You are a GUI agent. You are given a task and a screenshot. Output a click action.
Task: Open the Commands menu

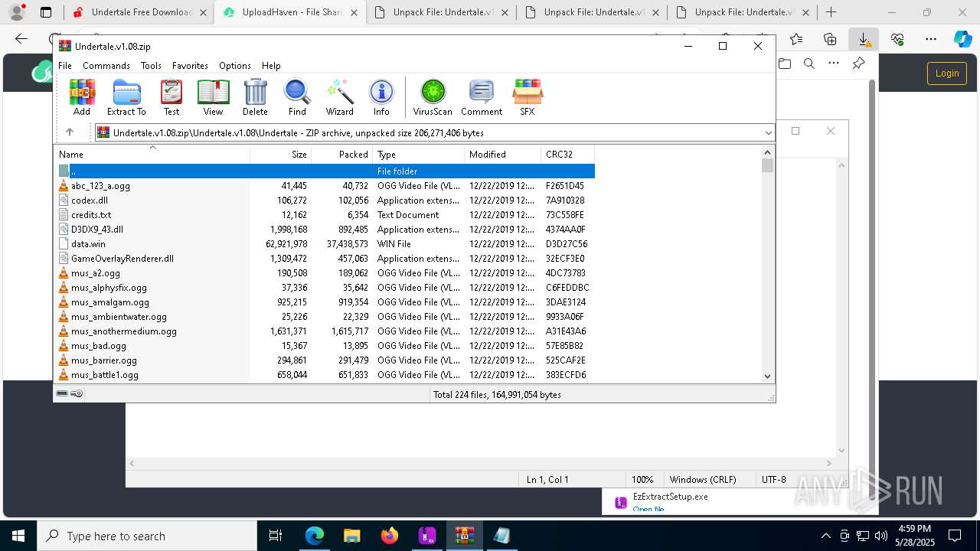pyautogui.click(x=106, y=66)
